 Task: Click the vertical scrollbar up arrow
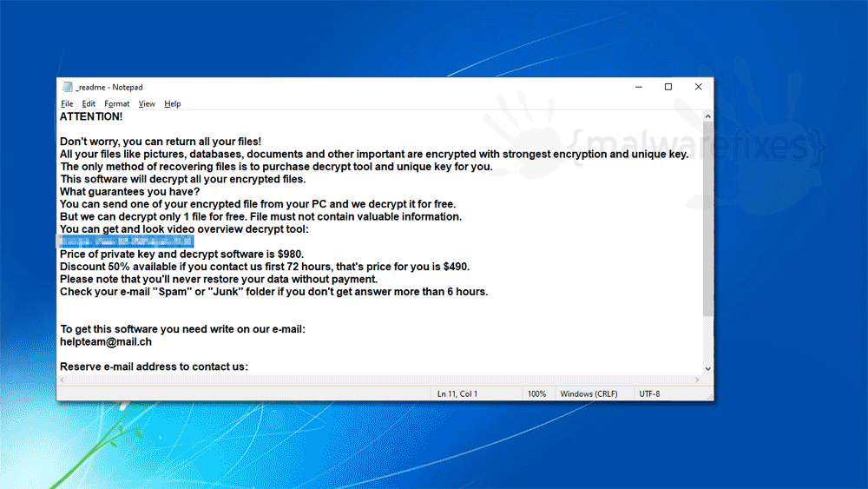point(707,116)
